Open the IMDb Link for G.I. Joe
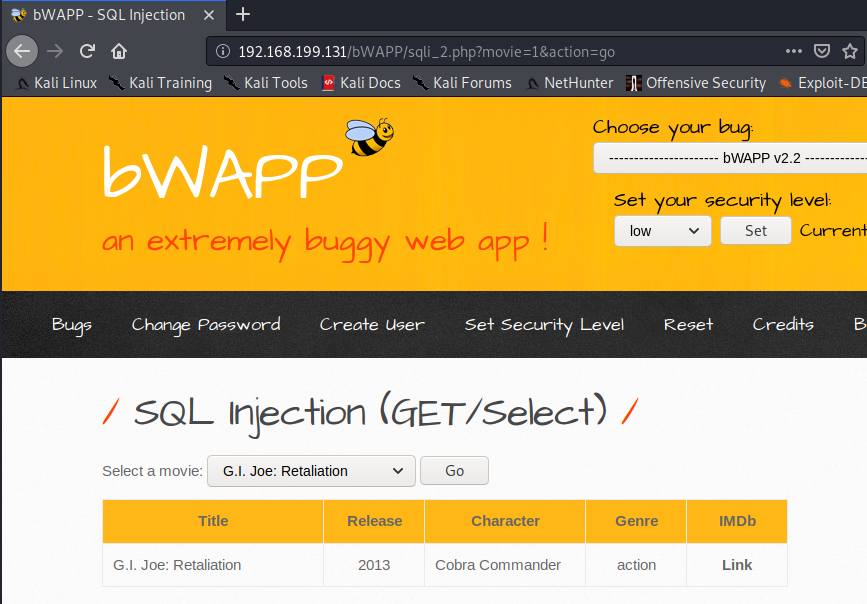The width and height of the screenshot is (867, 604). (x=737, y=565)
